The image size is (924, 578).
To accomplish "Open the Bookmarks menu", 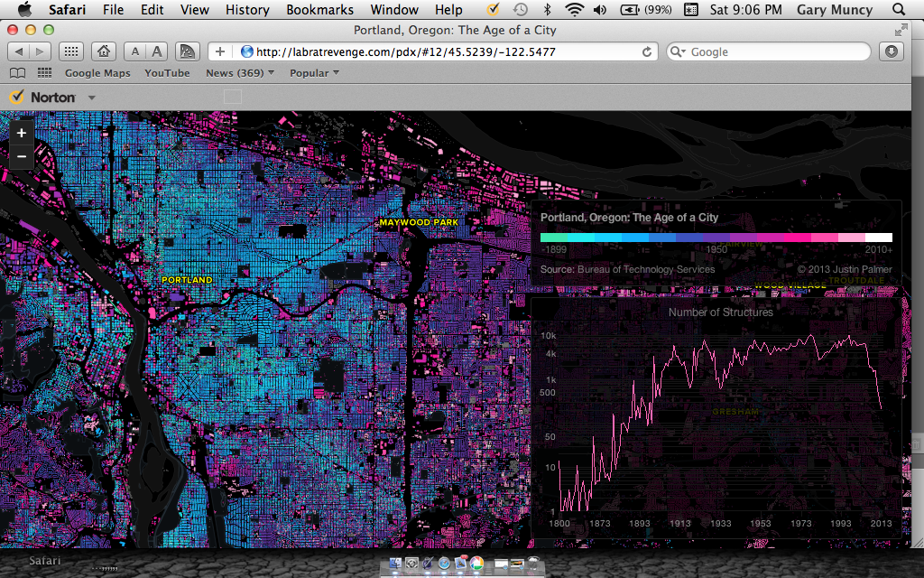I will pyautogui.click(x=319, y=10).
